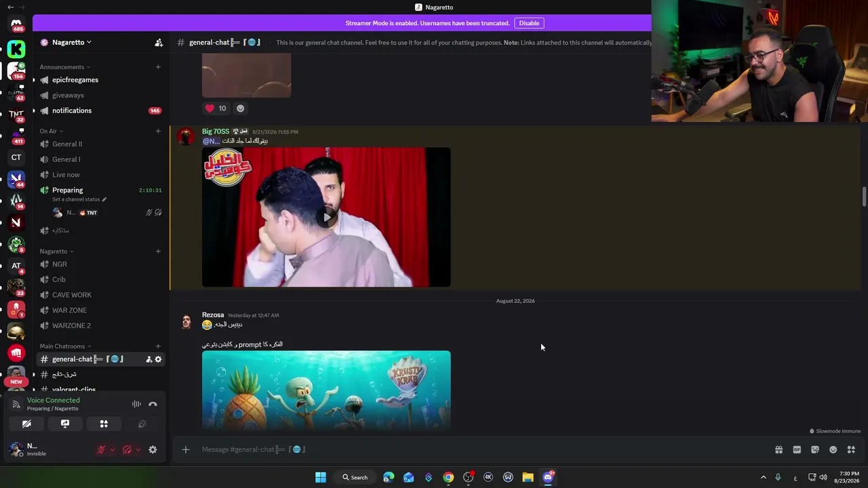868x488 pixels.
Task: Open the AT server icon
Action: (16, 266)
